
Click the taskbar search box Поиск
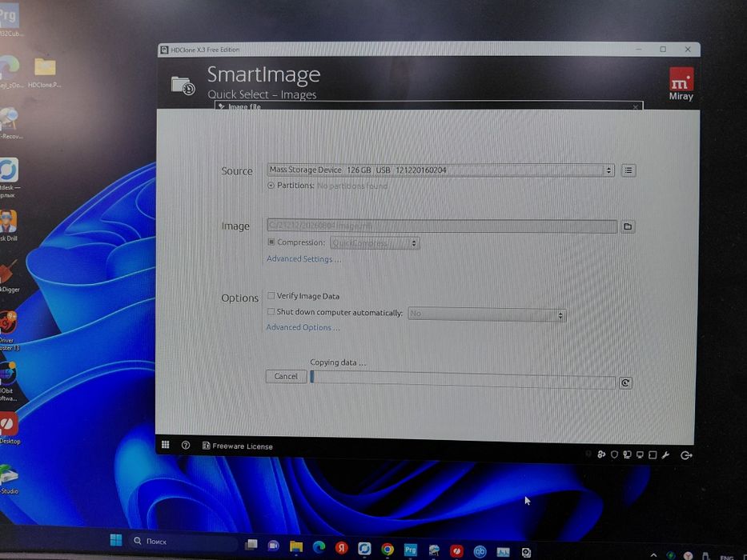[184, 542]
